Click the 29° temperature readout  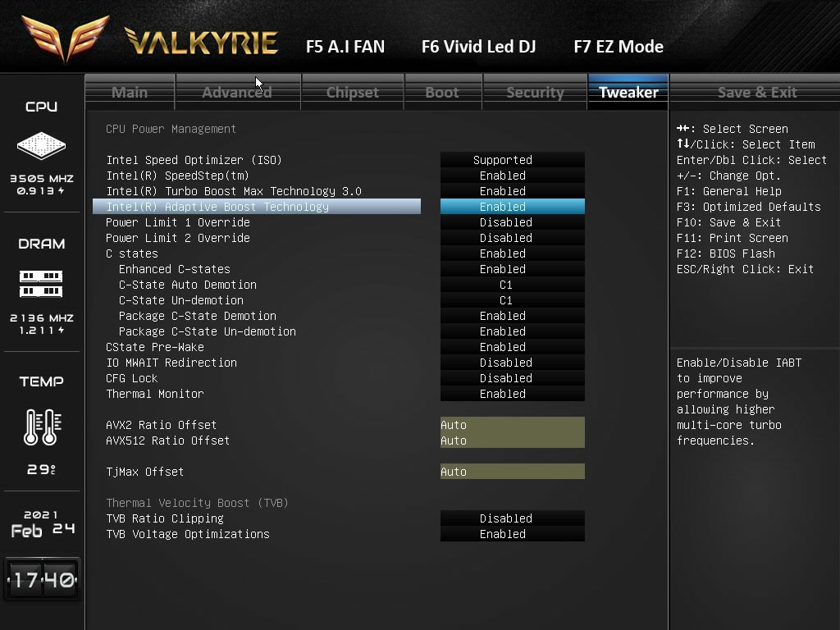coord(42,469)
